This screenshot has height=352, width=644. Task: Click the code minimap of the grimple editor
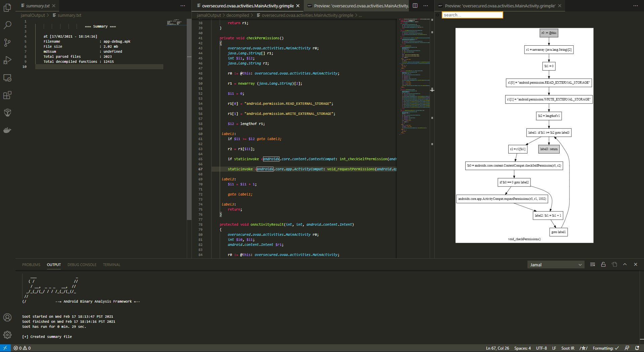point(415,77)
